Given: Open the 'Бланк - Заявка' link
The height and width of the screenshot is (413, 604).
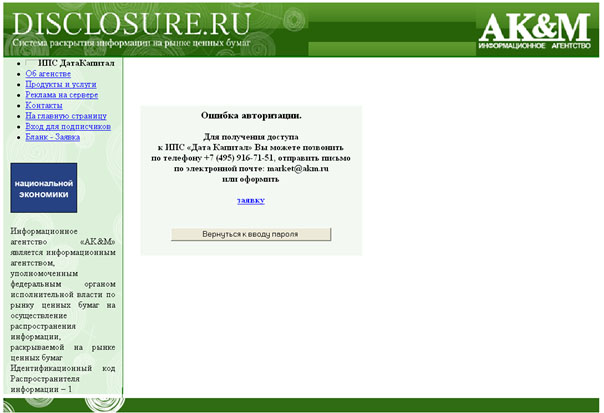Looking at the screenshot, I should pyautogui.click(x=53, y=137).
